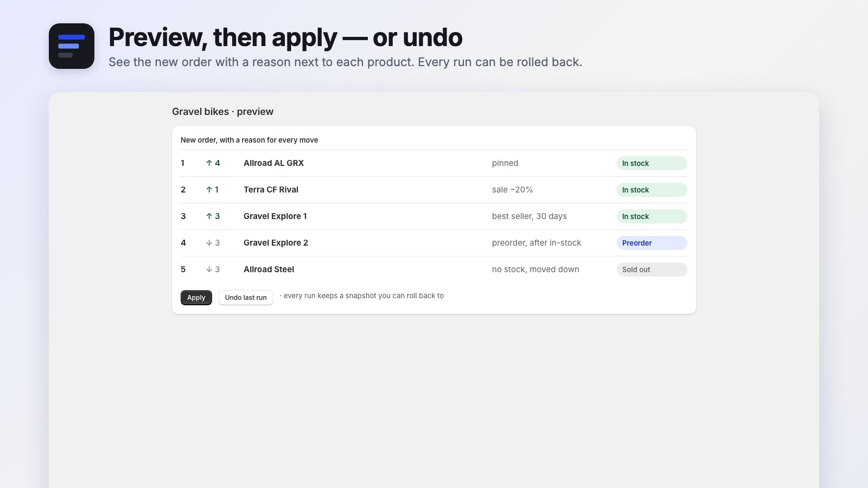Select the product name Allroad AL GRX

point(273,163)
